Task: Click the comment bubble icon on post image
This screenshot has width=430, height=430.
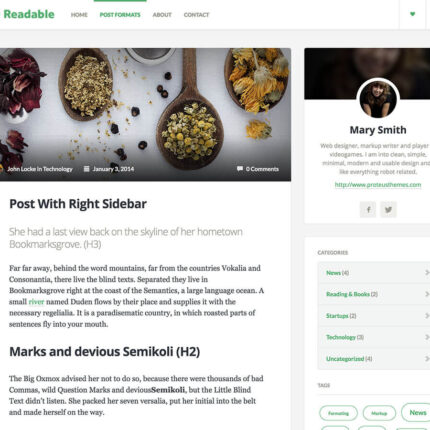Action: coord(240,169)
